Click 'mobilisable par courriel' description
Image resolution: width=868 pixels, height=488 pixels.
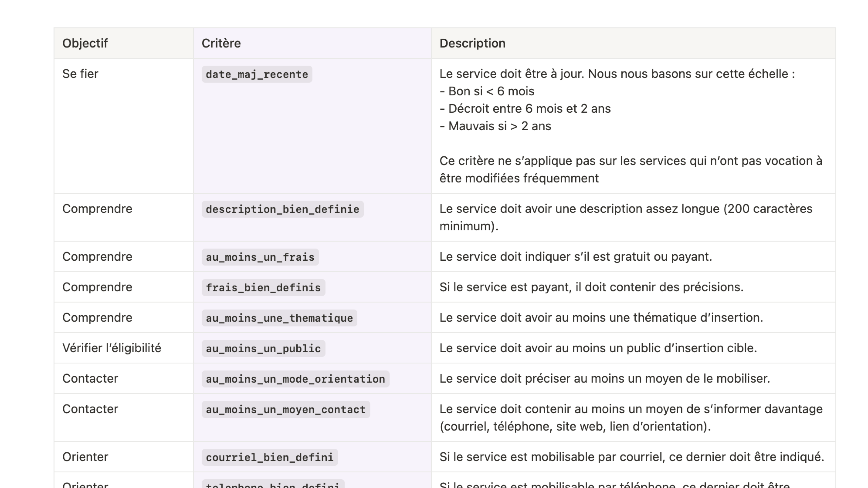(632, 457)
